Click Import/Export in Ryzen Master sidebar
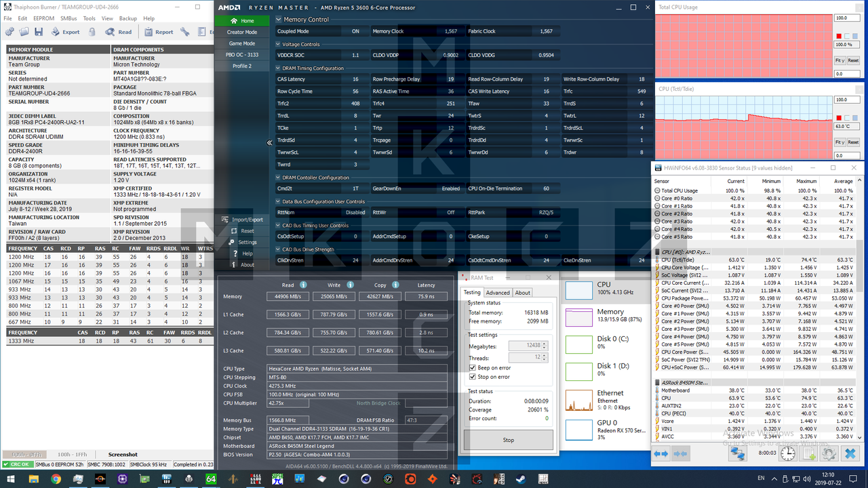868x488 pixels. tap(243, 220)
